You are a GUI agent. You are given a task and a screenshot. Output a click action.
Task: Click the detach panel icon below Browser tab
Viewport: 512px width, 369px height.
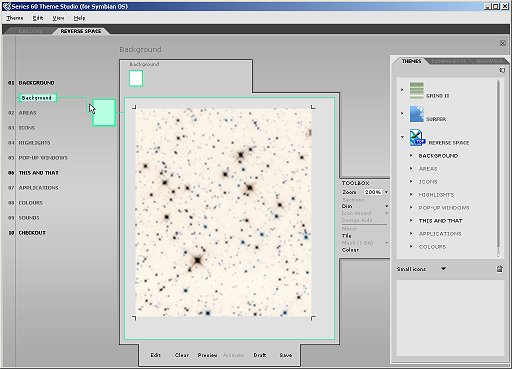[502, 70]
